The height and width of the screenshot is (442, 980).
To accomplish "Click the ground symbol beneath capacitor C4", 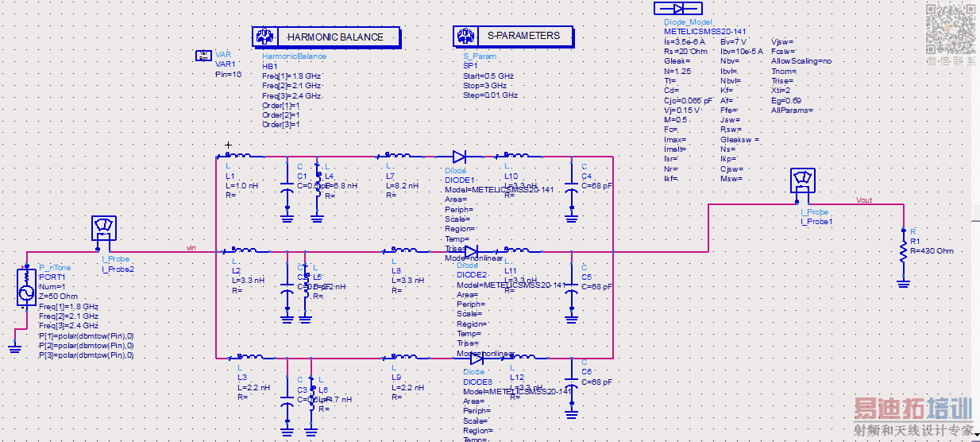I will (x=570, y=215).
